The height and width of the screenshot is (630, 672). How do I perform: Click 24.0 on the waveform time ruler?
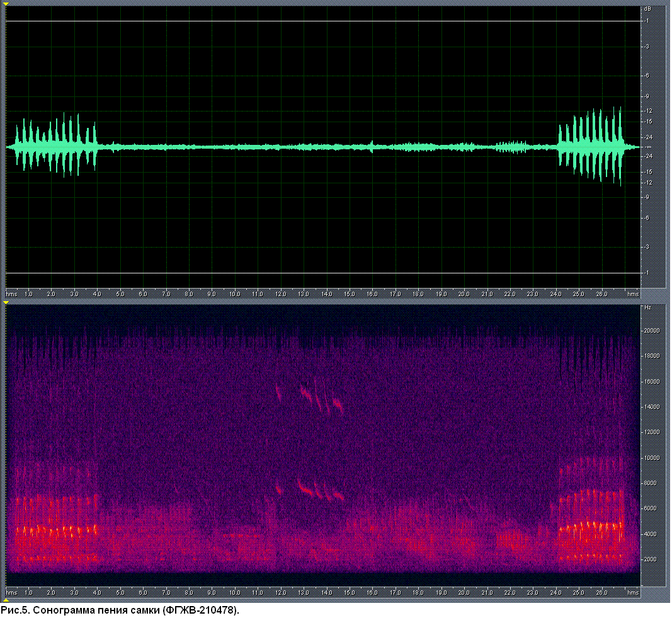(x=556, y=294)
